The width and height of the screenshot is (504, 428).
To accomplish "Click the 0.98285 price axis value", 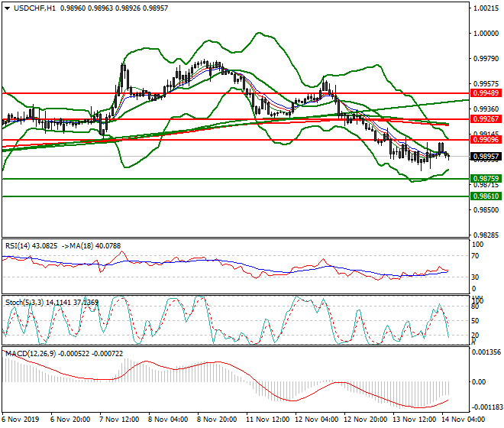I will (x=486, y=235).
